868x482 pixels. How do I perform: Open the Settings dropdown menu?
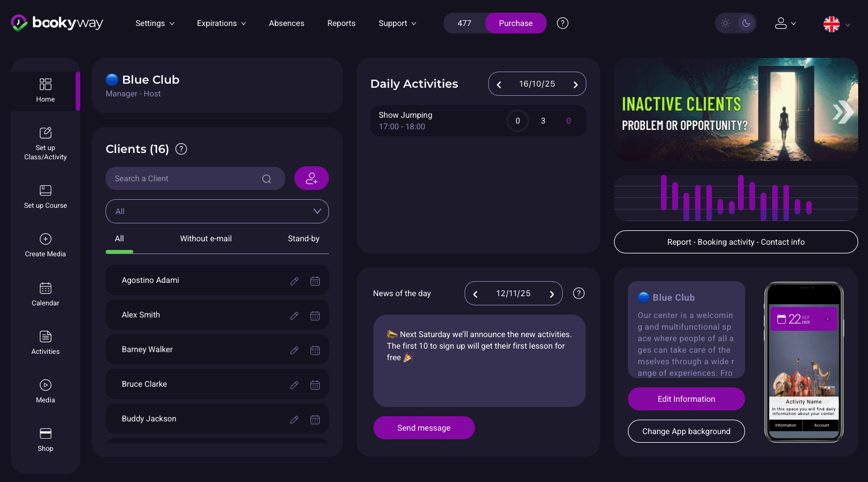(x=155, y=23)
